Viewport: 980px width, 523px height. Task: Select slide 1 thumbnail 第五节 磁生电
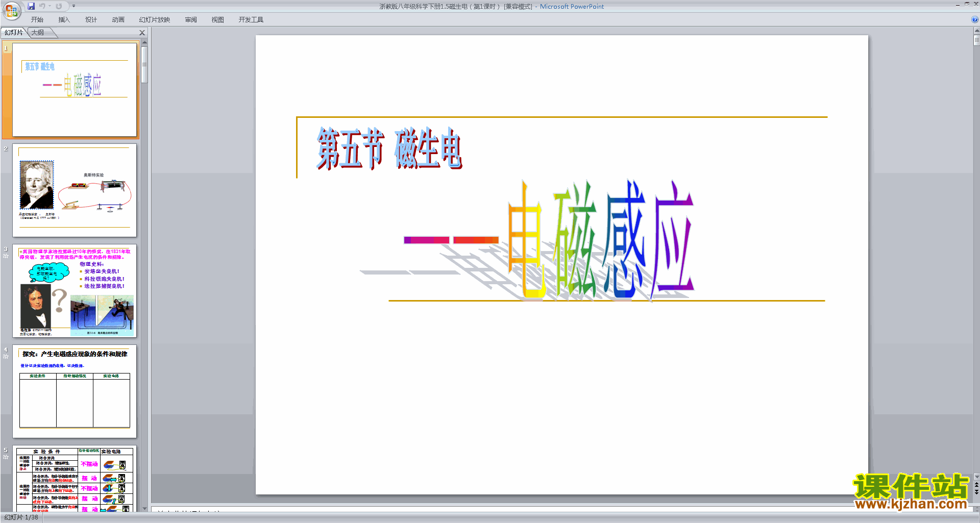[x=75, y=90]
